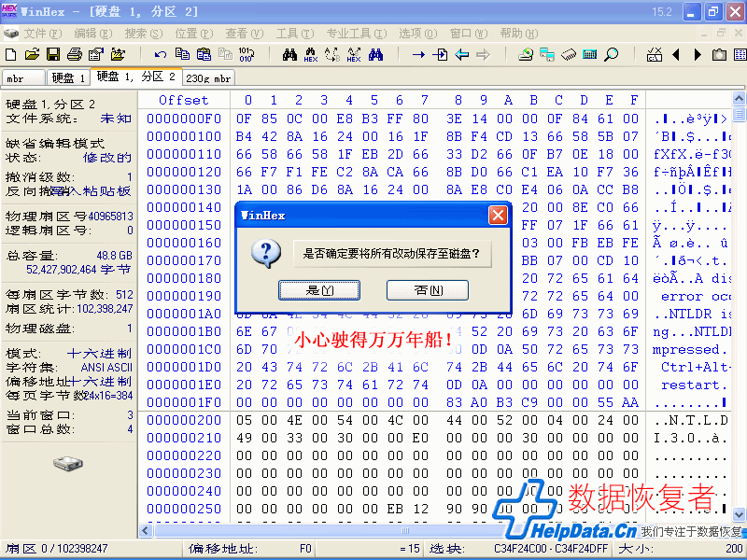
Task: Click offset row 0000001F0
Action: (x=184, y=402)
